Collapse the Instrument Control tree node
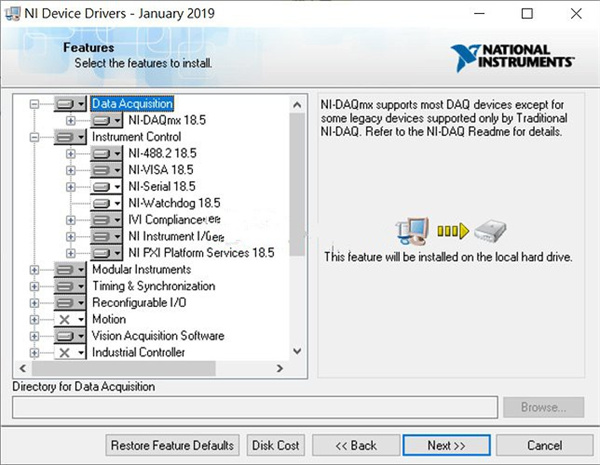This screenshot has width=600, height=465. tap(34, 137)
